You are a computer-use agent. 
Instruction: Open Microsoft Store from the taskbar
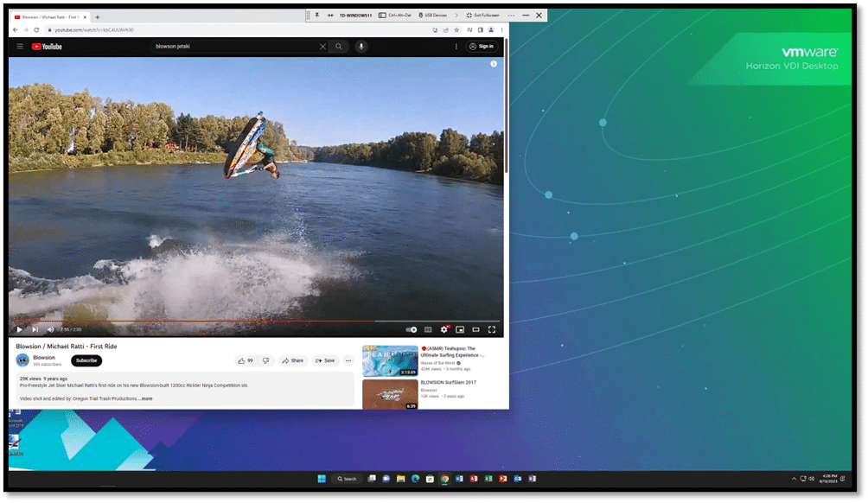tap(430, 479)
